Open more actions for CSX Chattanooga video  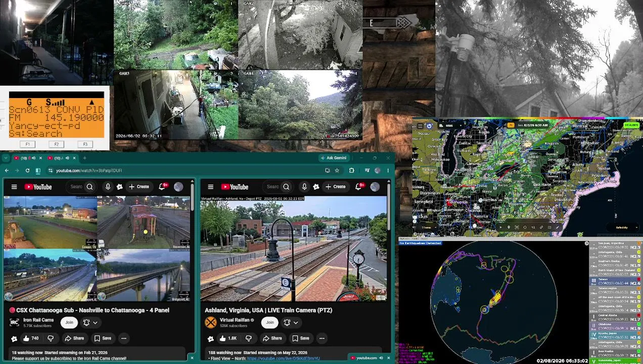tap(123, 338)
